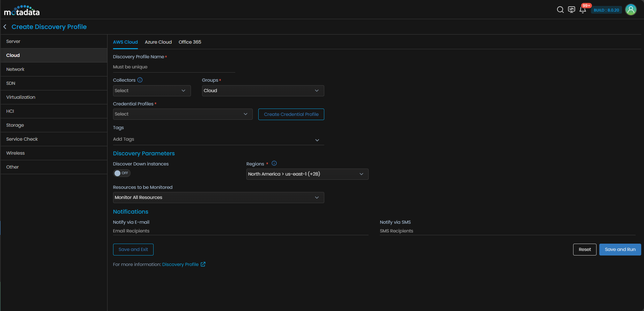This screenshot has width=644, height=311.
Task: Focus the Discovery Profile Name field
Action: click(174, 67)
